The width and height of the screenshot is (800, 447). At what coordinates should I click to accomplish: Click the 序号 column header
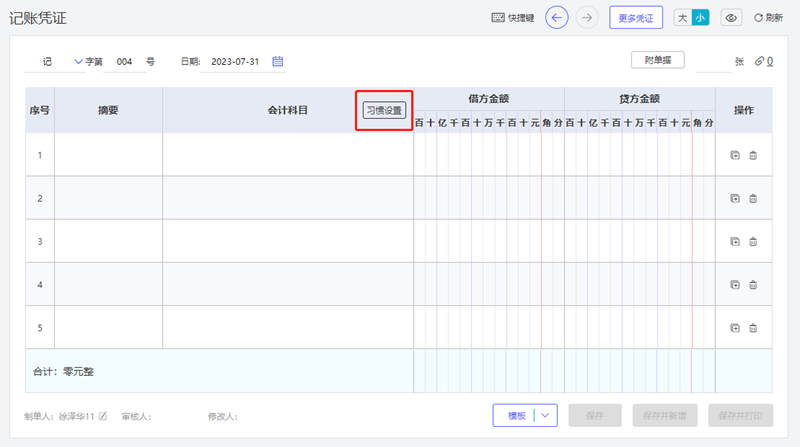pyautogui.click(x=40, y=110)
